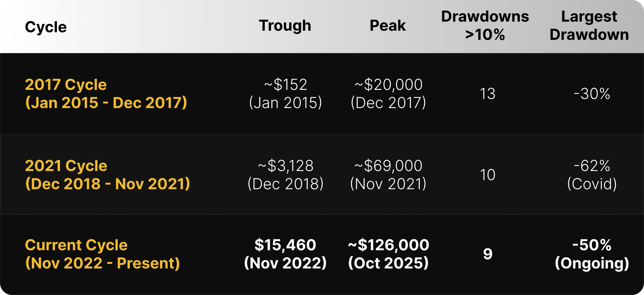
Task: Select the $15,460 trough value
Action: tap(285, 254)
